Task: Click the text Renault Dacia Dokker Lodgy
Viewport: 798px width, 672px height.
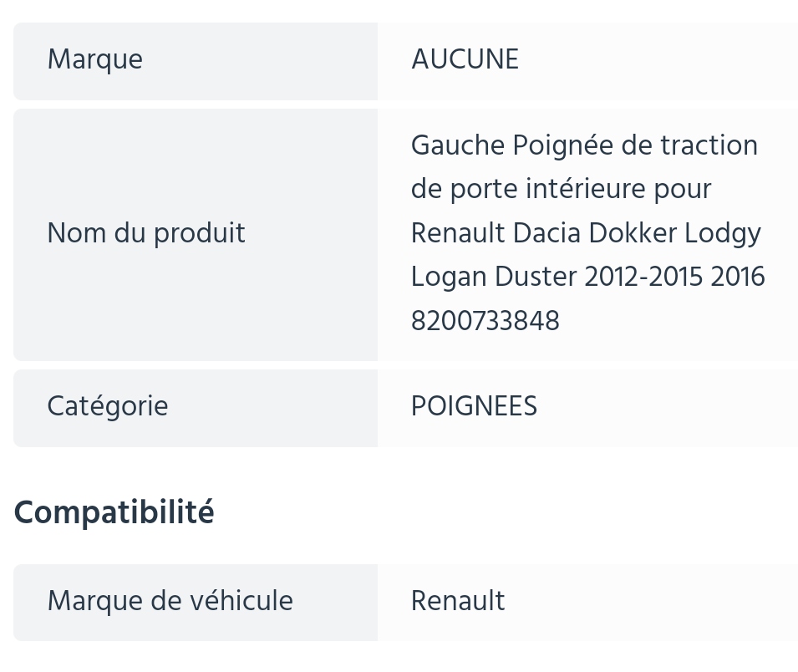Action: click(586, 234)
